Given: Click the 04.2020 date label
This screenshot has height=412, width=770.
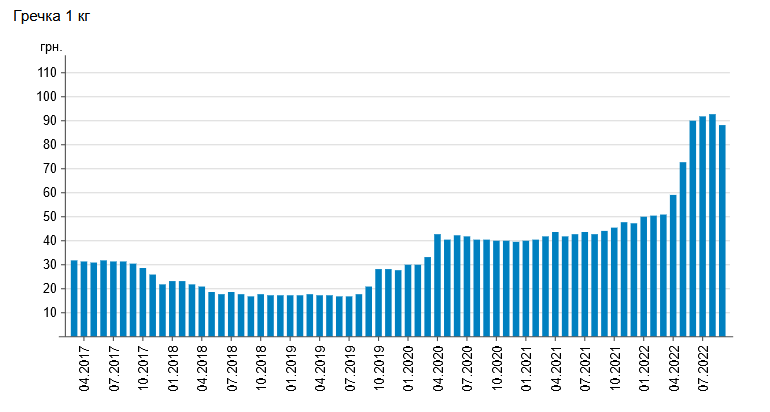Looking at the screenshot, I should (438, 368).
